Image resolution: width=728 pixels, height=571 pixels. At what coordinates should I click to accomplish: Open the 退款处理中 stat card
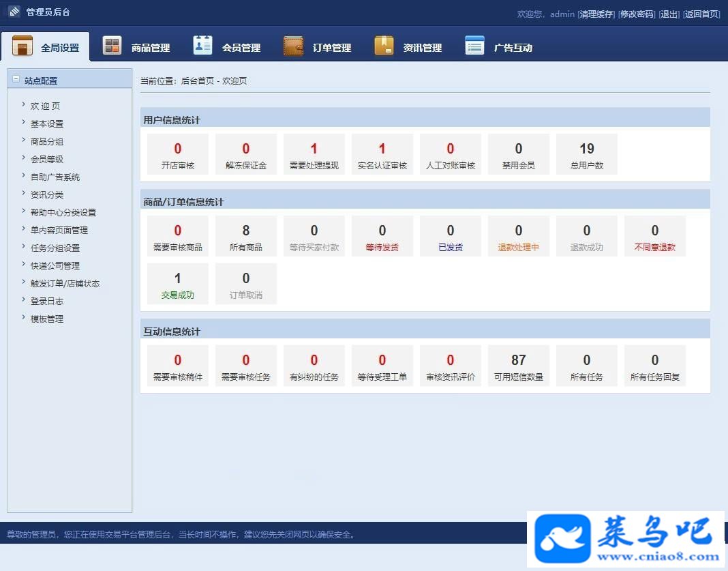(519, 236)
